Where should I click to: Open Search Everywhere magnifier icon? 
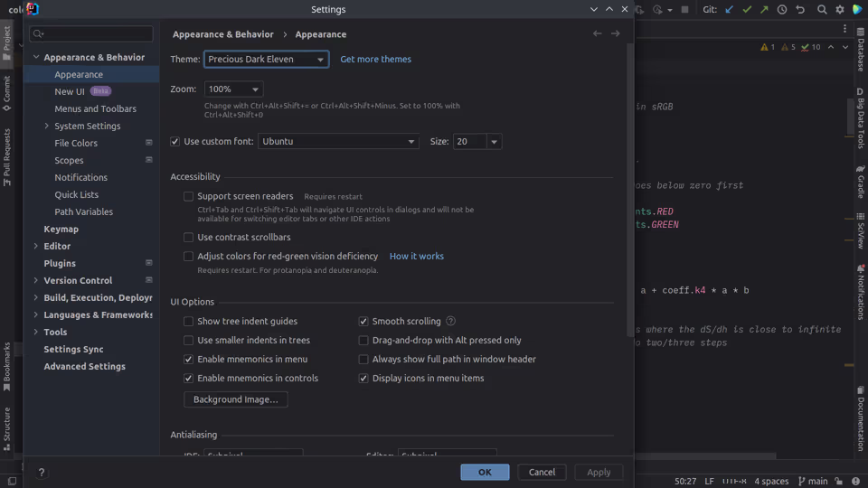pos(822,9)
